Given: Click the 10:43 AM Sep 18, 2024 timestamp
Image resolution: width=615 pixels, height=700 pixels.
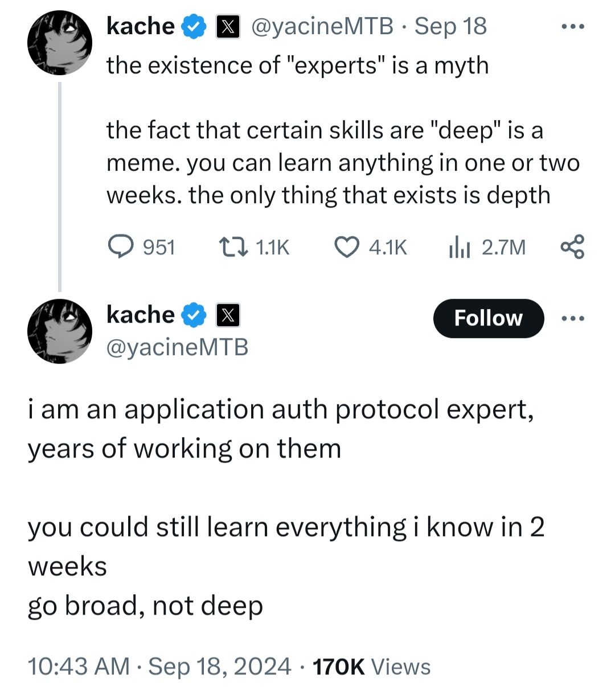Looking at the screenshot, I should pos(159,666).
